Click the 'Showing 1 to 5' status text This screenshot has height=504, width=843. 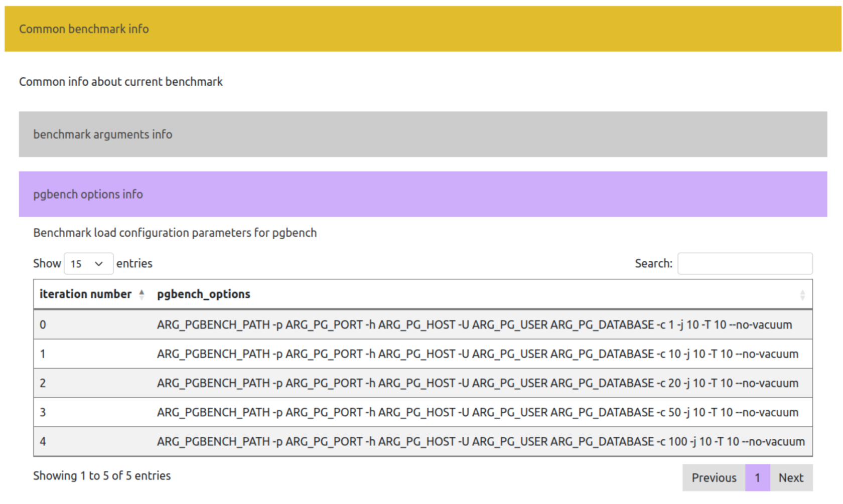click(102, 476)
